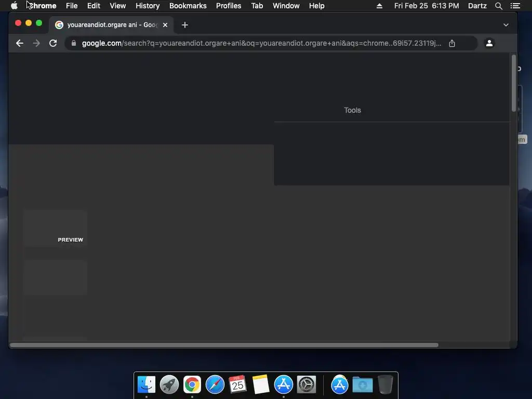Screen dimensions: 532x399
Task: Open the Chrome application menu
Action: (42, 6)
